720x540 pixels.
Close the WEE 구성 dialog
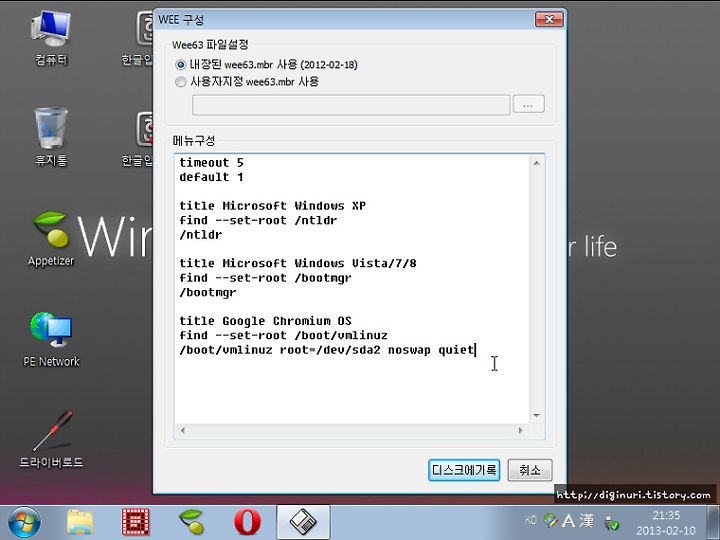tap(549, 19)
